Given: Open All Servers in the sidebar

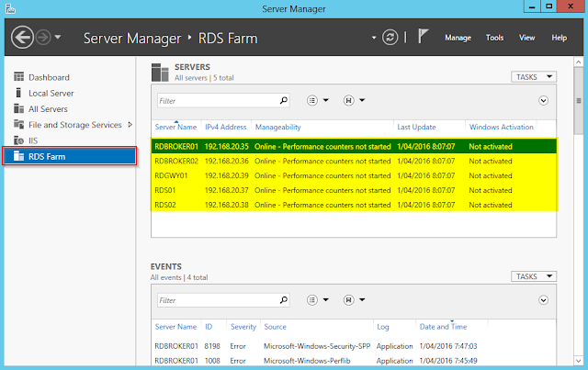Looking at the screenshot, I should point(48,109).
